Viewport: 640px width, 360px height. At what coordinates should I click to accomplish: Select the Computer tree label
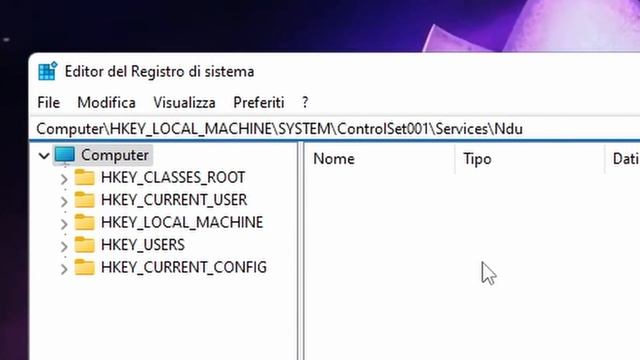point(115,155)
